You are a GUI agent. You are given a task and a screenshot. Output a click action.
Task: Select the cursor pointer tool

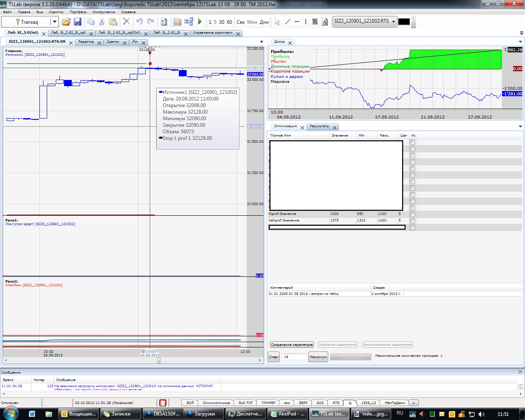pos(277,22)
